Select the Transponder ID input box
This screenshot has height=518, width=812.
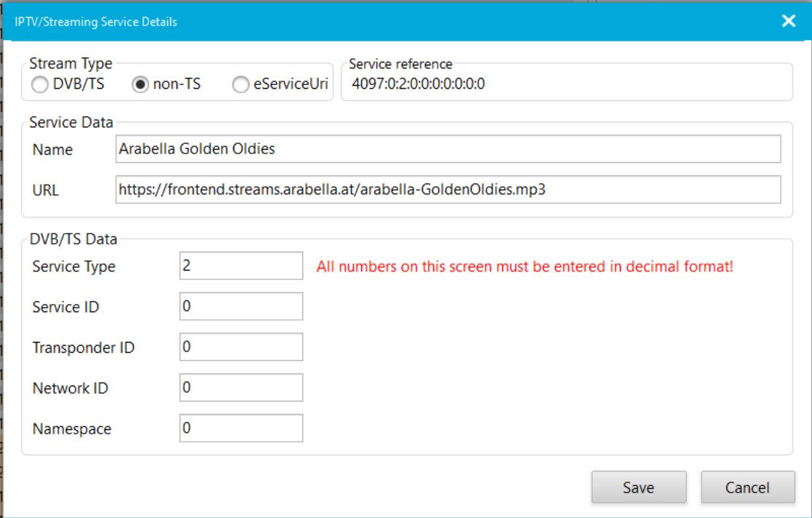[x=241, y=348]
